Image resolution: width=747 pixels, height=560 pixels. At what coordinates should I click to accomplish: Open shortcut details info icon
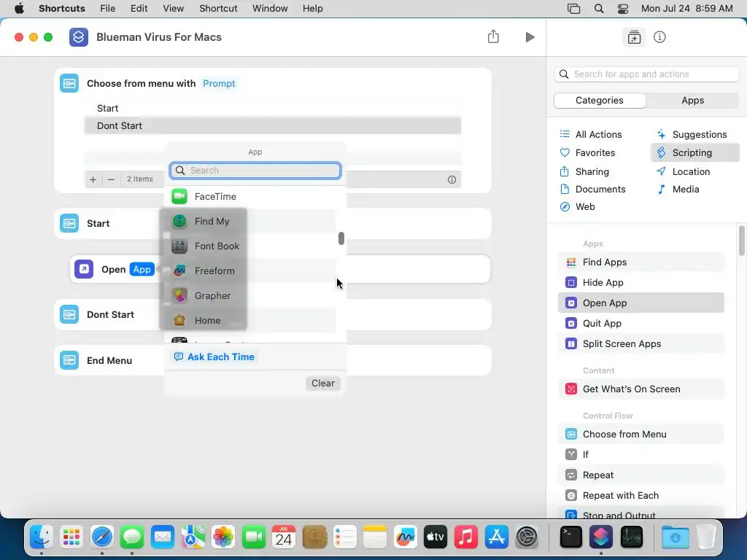pyautogui.click(x=659, y=37)
